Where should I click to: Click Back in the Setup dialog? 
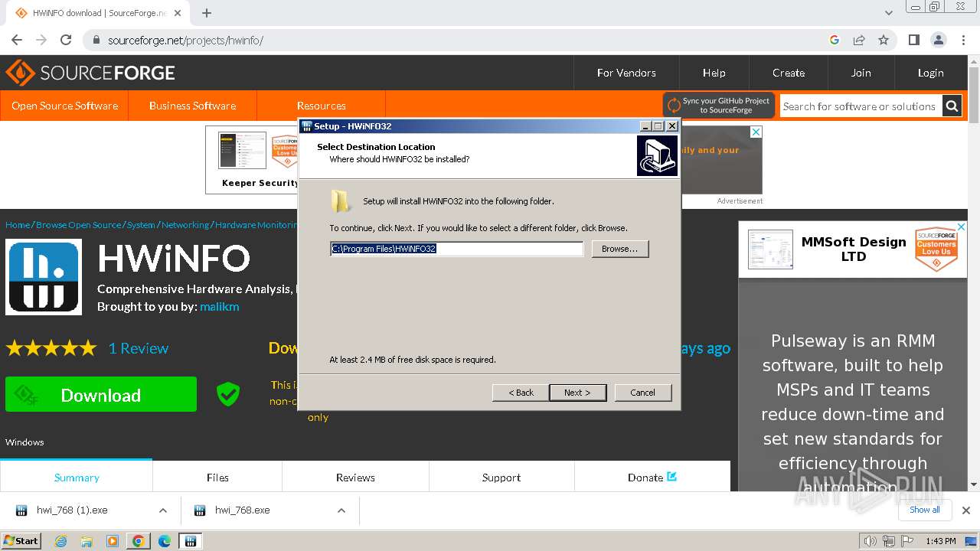[521, 393]
